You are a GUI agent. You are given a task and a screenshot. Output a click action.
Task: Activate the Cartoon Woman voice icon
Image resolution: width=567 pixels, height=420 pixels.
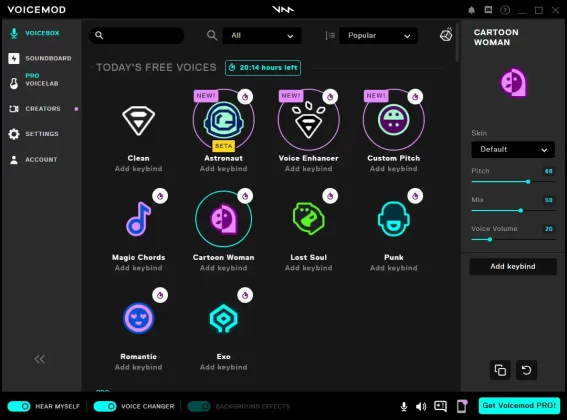tap(223, 219)
